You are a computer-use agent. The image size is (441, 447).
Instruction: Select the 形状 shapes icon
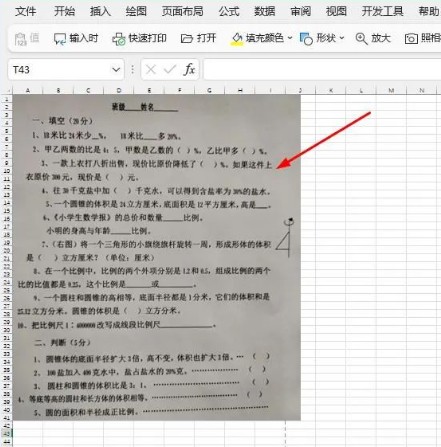pos(306,39)
